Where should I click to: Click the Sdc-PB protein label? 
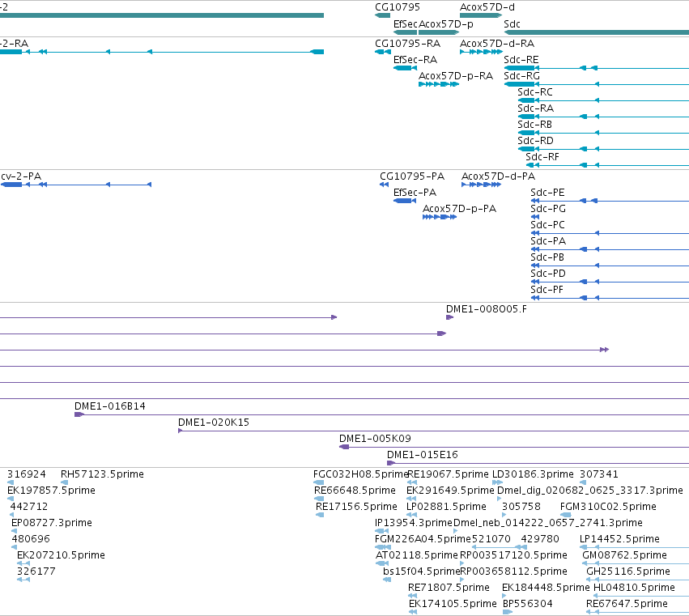pyautogui.click(x=547, y=258)
